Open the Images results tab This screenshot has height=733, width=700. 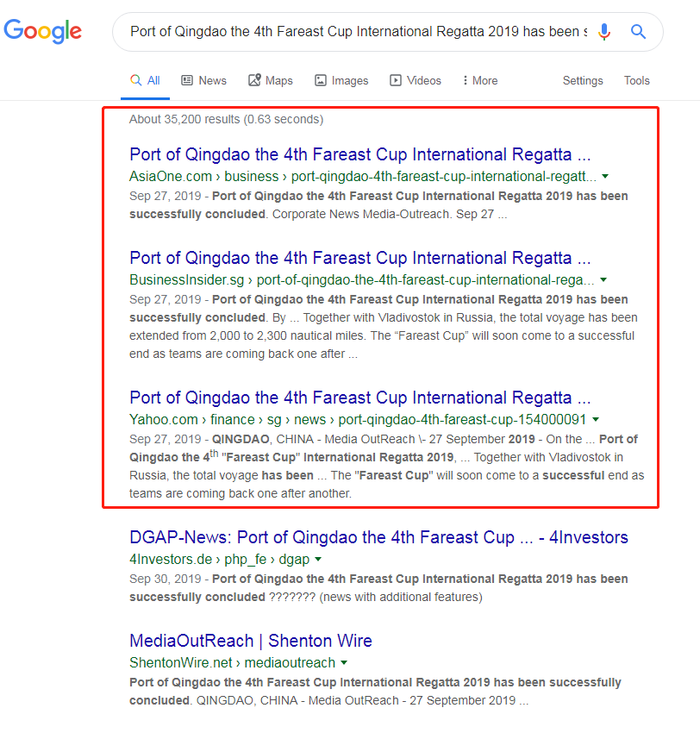click(341, 80)
